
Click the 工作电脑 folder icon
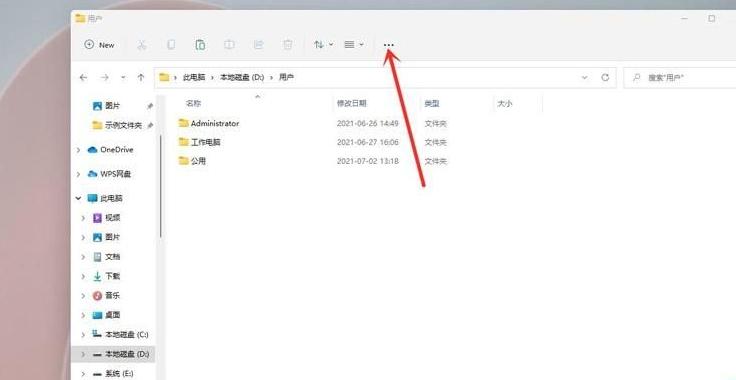point(183,142)
